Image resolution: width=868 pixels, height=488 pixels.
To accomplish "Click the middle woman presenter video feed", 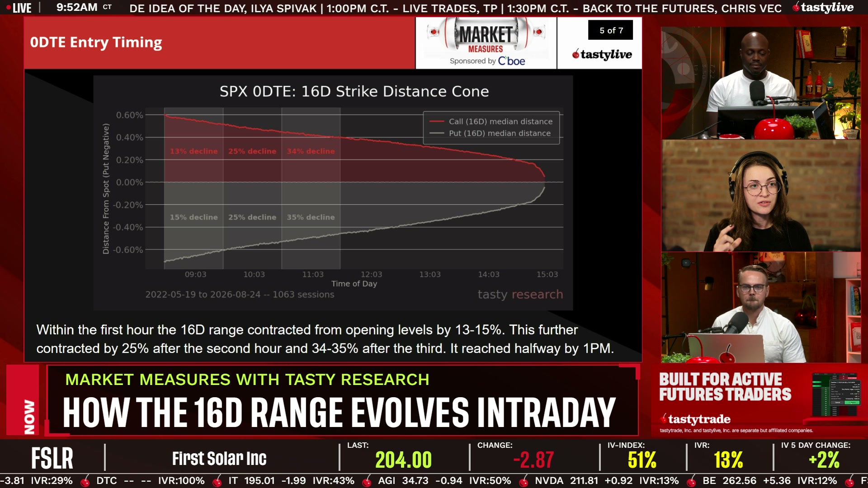I will (x=761, y=196).
